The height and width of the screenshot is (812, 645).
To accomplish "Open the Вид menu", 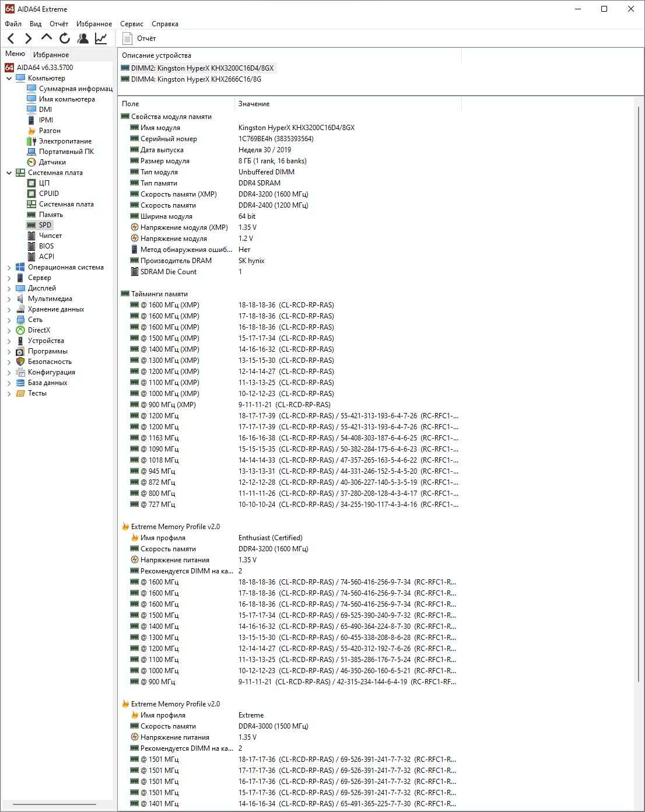I will tap(36, 24).
